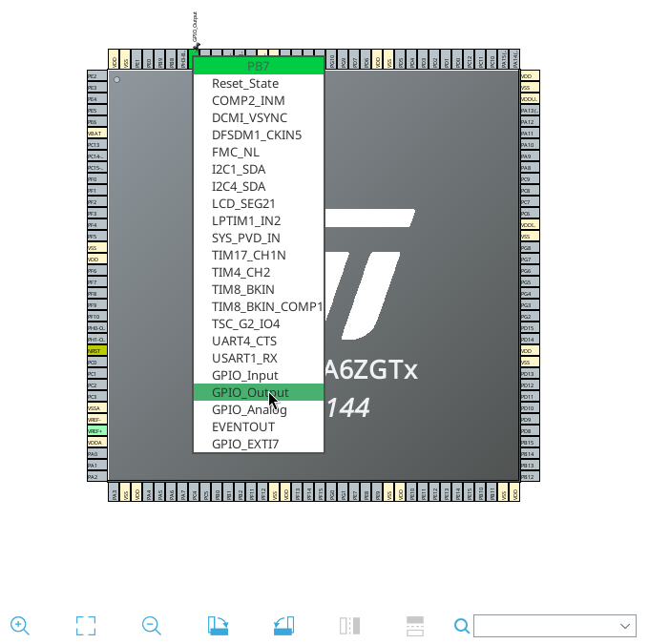The width and height of the screenshot is (649, 644).
Task: Click the PB7 menu header
Action: pyautogui.click(x=259, y=66)
